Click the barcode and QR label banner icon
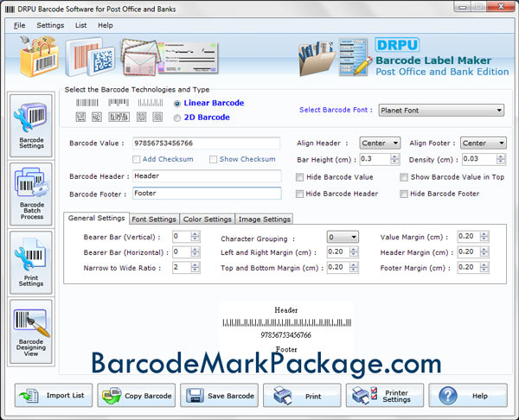519x420 pixels. [x=90, y=57]
